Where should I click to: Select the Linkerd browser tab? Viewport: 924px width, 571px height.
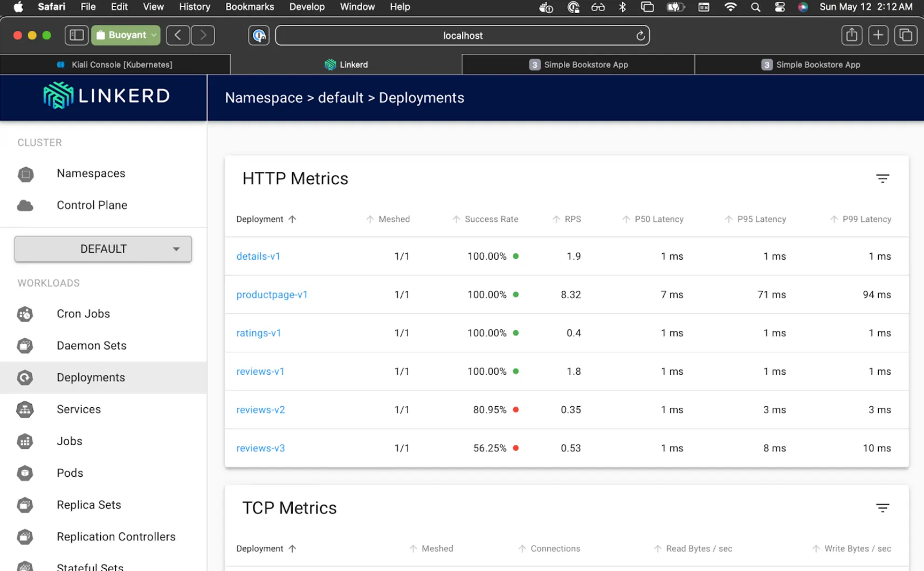(346, 65)
